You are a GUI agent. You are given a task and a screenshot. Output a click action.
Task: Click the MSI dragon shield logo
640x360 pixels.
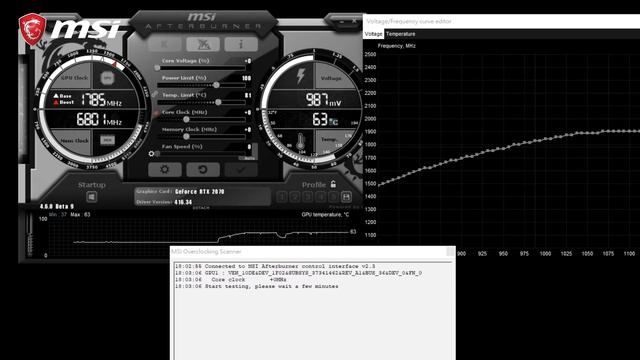(32, 29)
